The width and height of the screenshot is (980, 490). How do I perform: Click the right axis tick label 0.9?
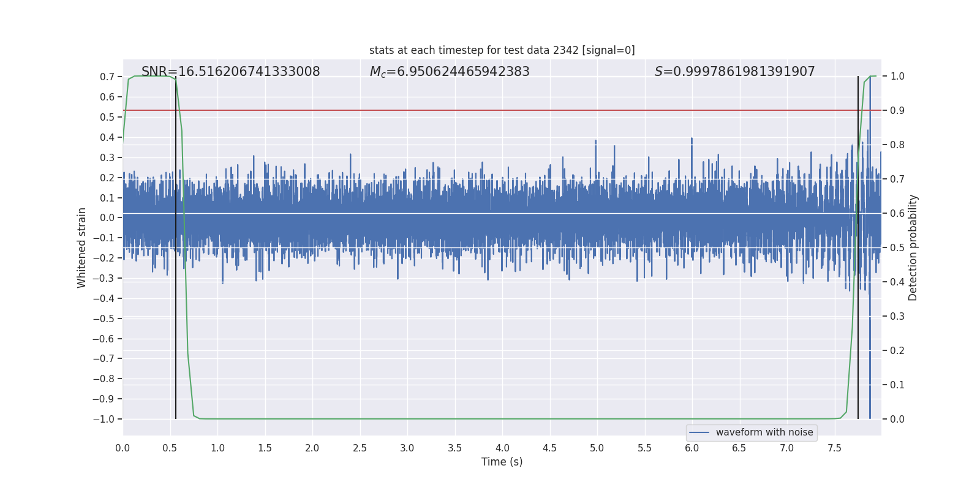897,111
